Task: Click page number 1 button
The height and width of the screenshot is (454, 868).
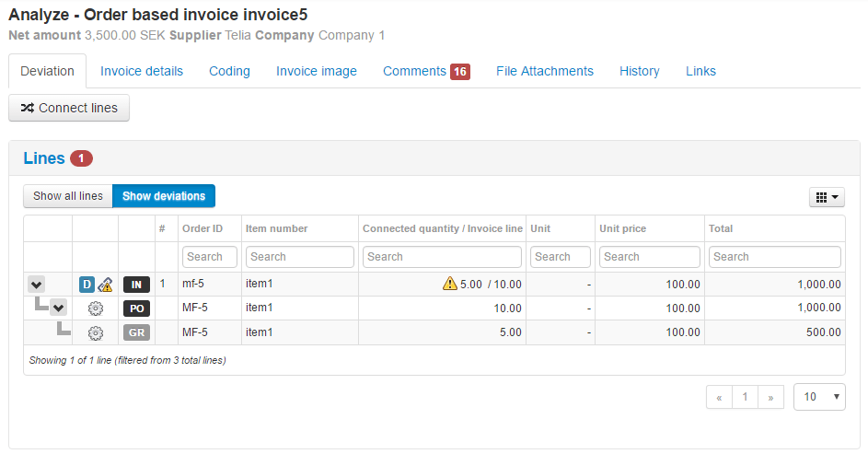Action: pos(745,397)
